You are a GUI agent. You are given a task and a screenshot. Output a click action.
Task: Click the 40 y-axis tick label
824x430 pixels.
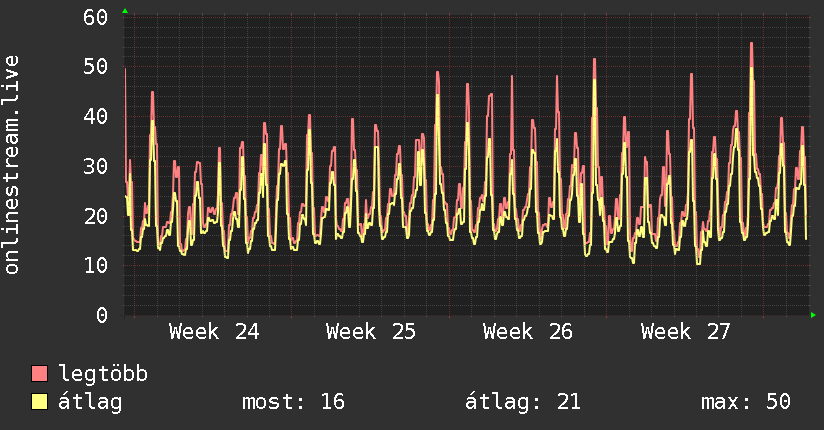[95, 116]
